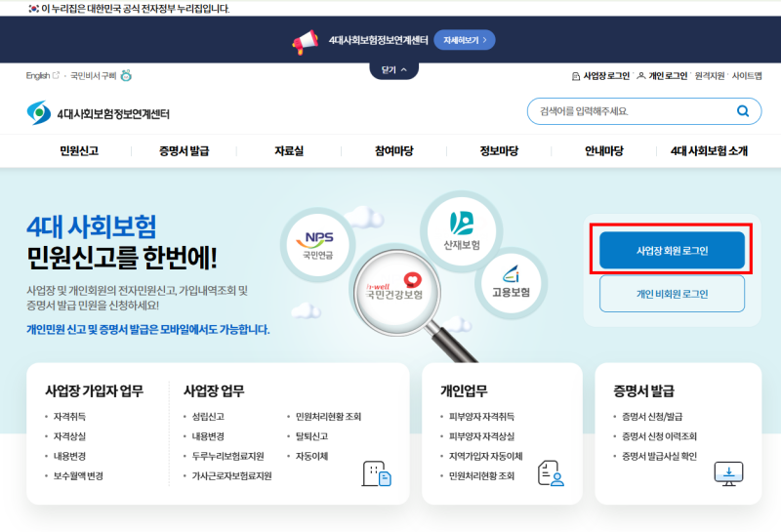Click the 사업장 업무 heading
Viewport: 781px width, 532px height.
tap(214, 391)
